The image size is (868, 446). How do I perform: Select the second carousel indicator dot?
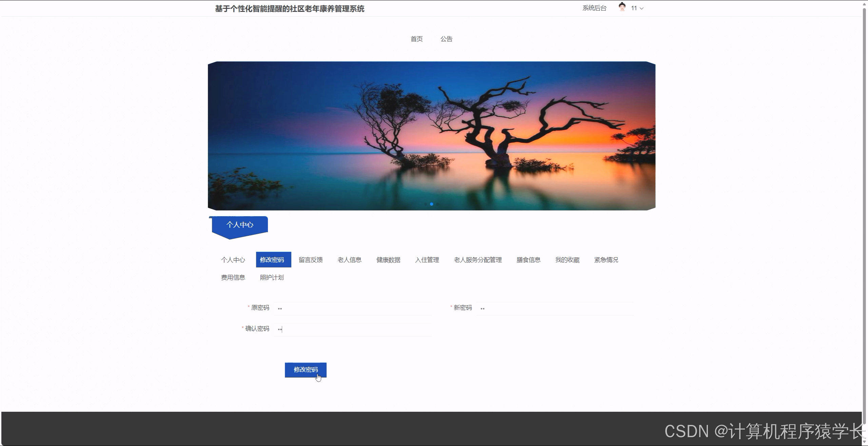click(431, 204)
